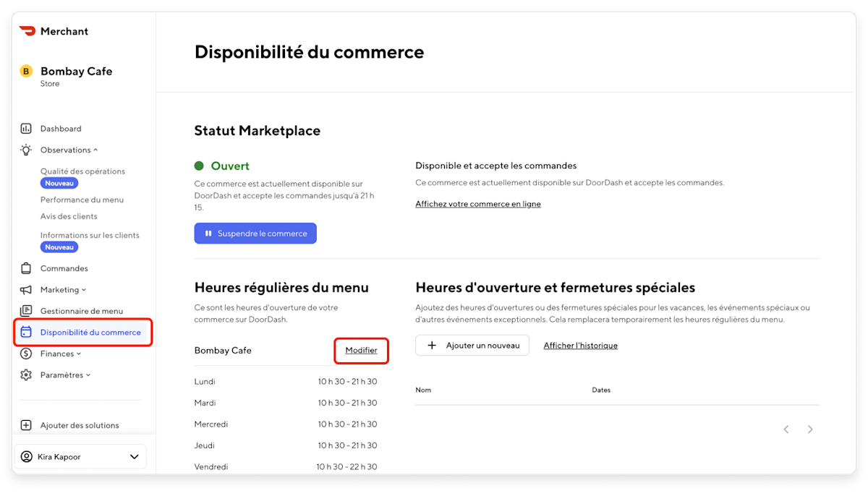The height and width of the screenshot is (496, 868).
Task: Click the Statut Marketplace heading
Action: click(258, 131)
